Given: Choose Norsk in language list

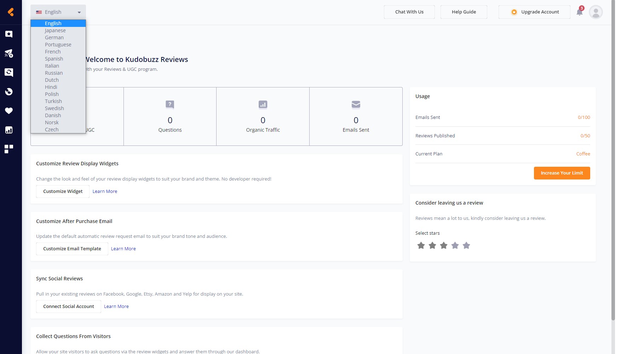Looking at the screenshot, I should [58, 122].
